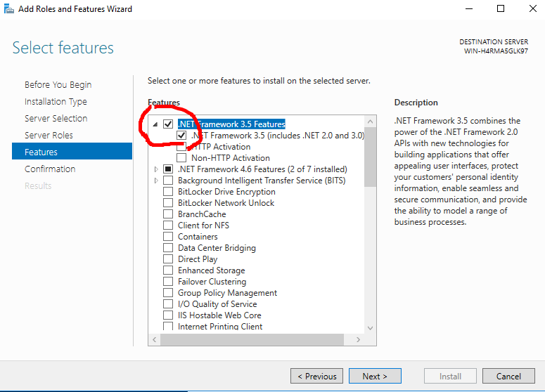Image resolution: width=545 pixels, height=392 pixels.
Task: Expand the .NET Framework 4.6 Features node
Action: (x=156, y=169)
